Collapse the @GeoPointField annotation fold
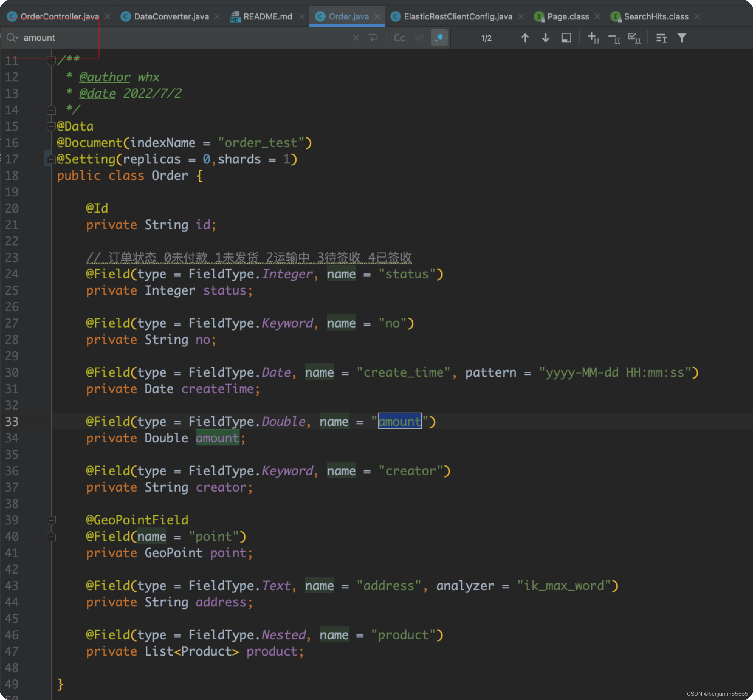Screen dimensions: 753x700 [x=51, y=520]
